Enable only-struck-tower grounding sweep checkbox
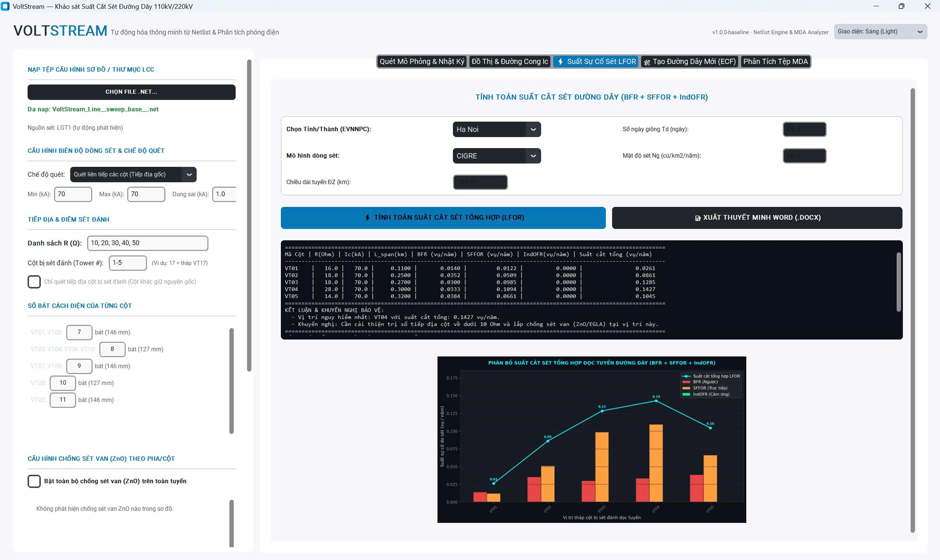Viewport: 940px width, 560px height. coord(34,281)
